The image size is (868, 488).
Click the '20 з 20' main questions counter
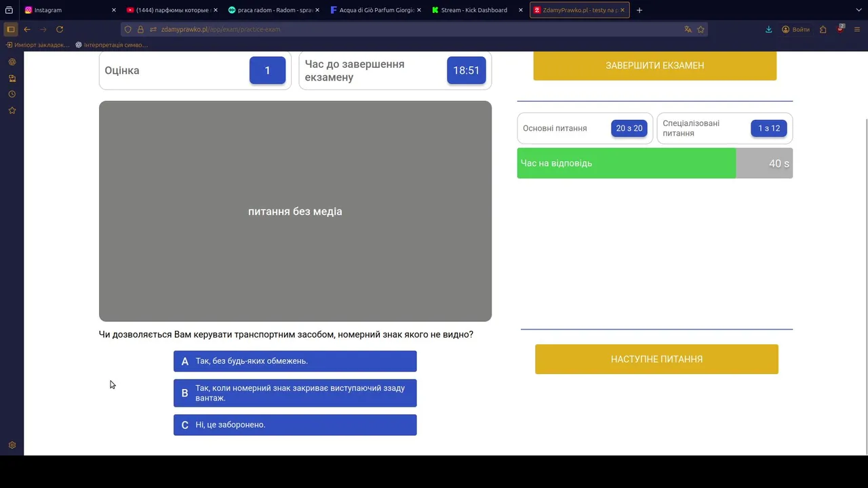(629, 128)
